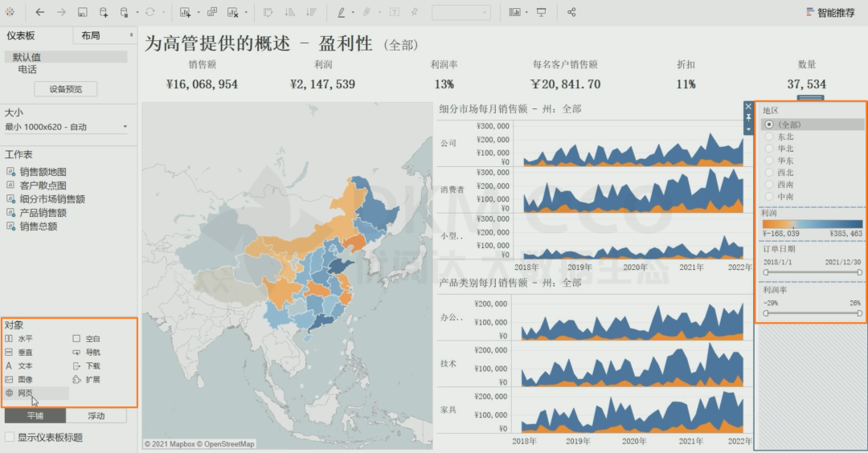868x453 pixels.
Task: Click the share icon in toolbar
Action: (x=571, y=13)
